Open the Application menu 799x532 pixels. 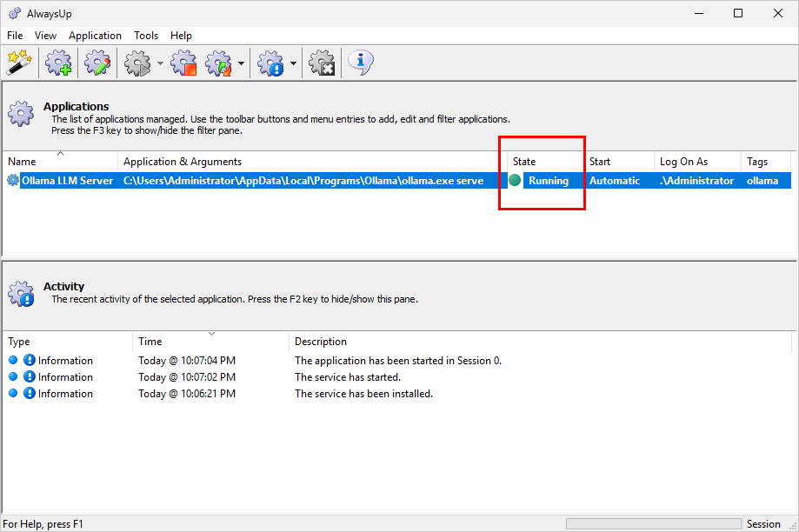(x=95, y=36)
